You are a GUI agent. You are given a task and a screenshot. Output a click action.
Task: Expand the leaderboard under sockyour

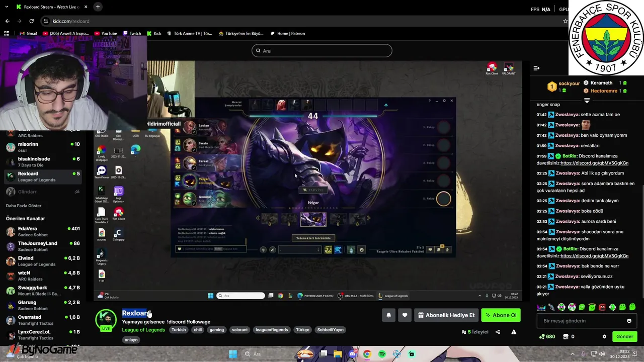(587, 101)
